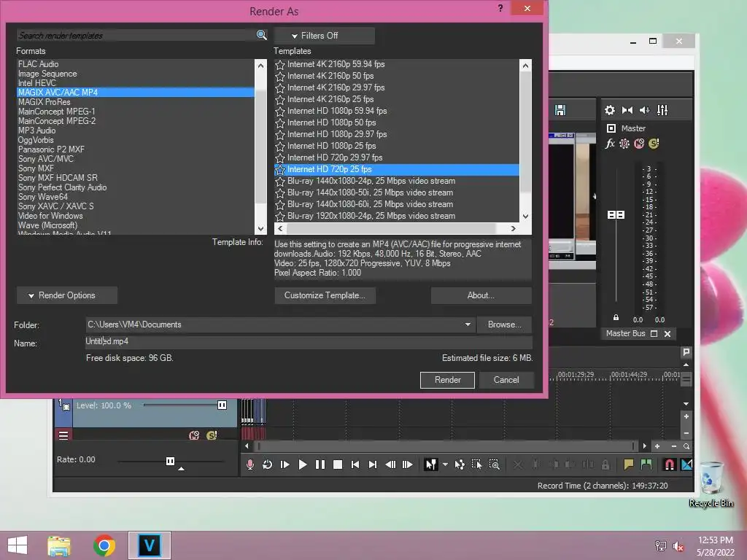The width and height of the screenshot is (747, 560).
Task: Select MP3 Audio format
Action: click(x=37, y=131)
